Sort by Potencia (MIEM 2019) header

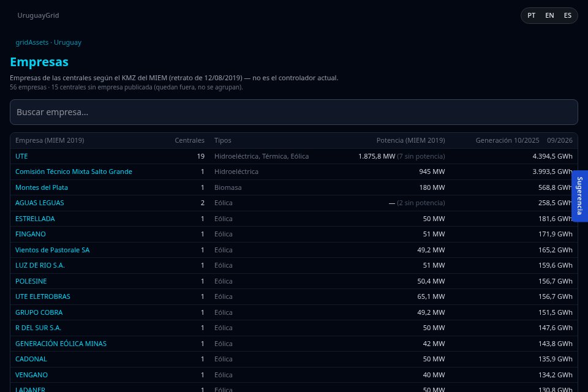[410, 140]
